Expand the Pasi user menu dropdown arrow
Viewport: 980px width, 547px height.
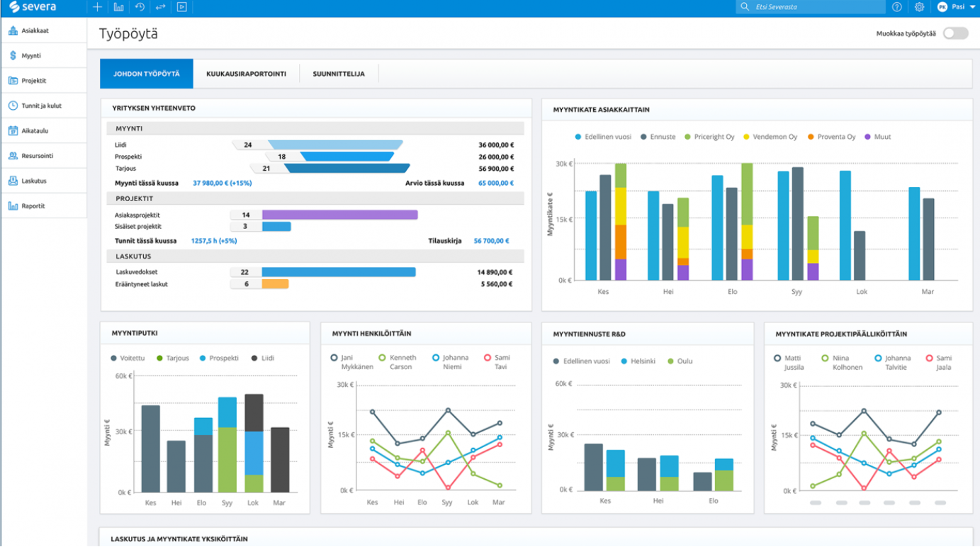pyautogui.click(x=972, y=7)
